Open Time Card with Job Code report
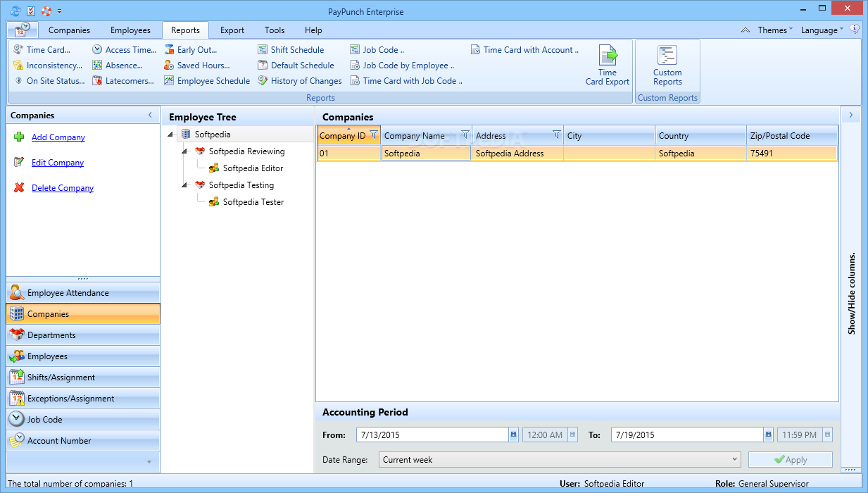This screenshot has width=868, height=493. tap(406, 81)
